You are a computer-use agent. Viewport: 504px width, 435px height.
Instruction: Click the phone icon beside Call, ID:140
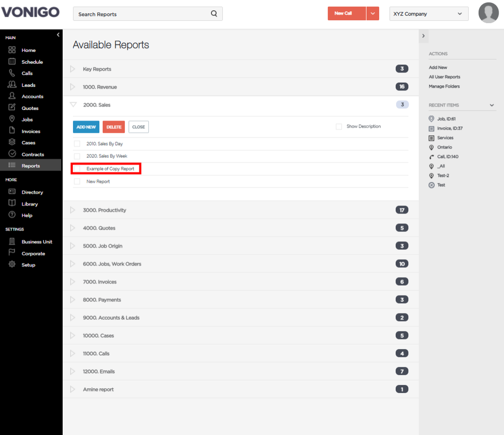tap(432, 157)
